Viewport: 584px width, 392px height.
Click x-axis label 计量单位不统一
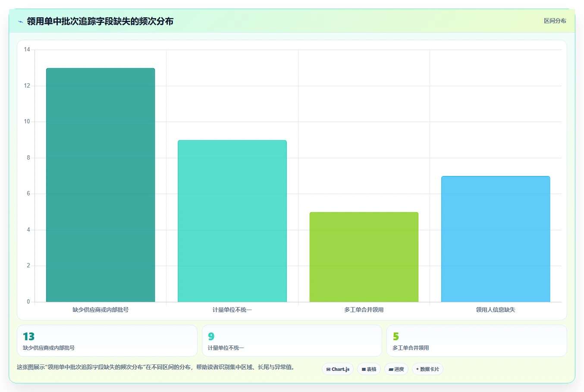point(232,310)
